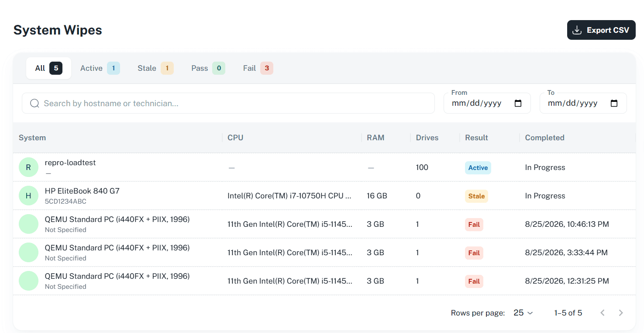Click Fail badge in 10:46:13 PM row
644x333 pixels.
474,225
